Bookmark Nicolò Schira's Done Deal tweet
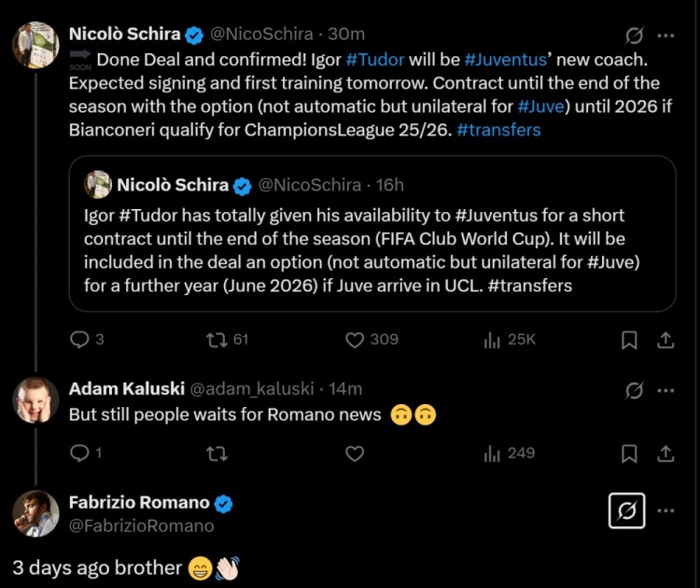 click(x=630, y=340)
